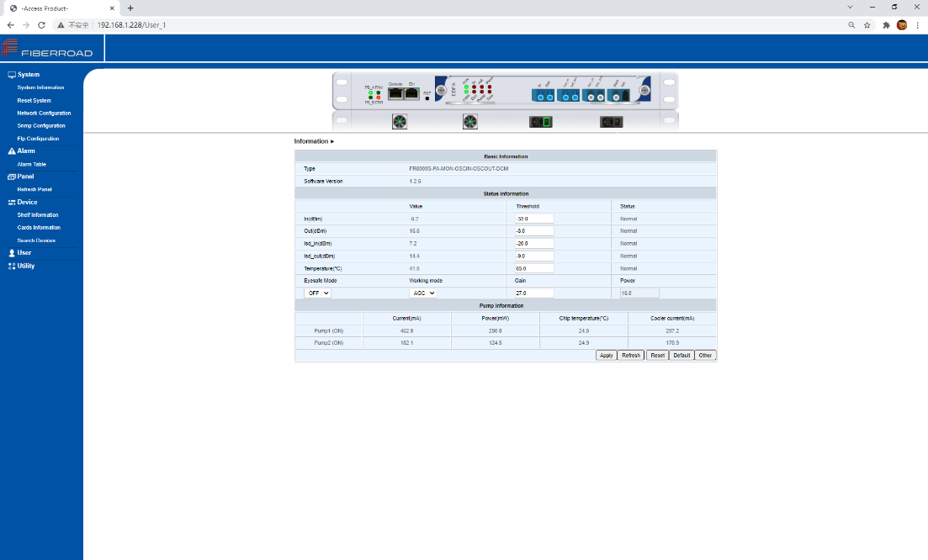Focus the Gain input field
928x560 pixels.
[x=534, y=293]
